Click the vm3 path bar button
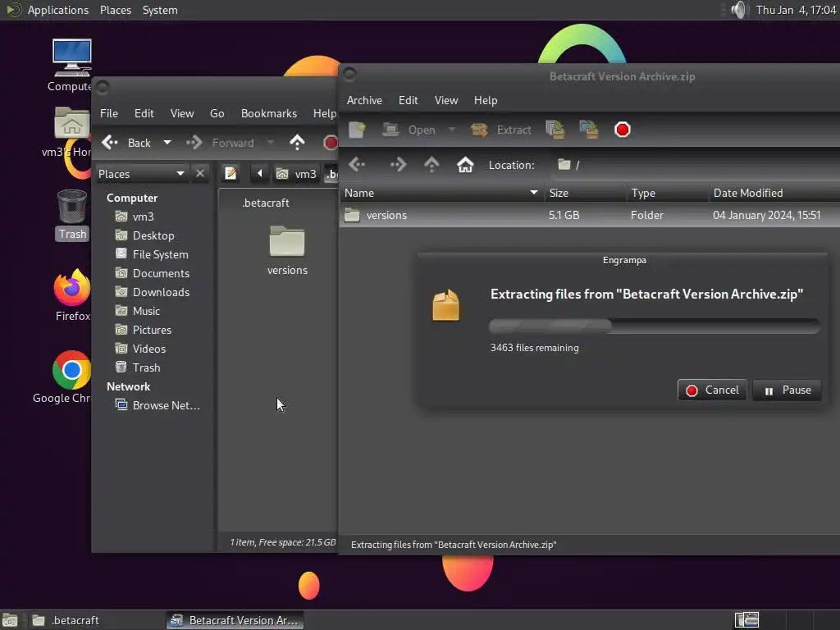Viewport: 840px width, 630px height. click(295, 174)
